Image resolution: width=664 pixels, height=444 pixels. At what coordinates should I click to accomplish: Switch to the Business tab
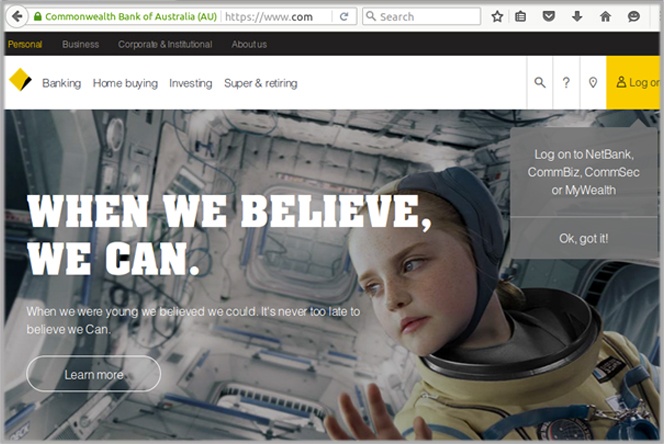(80, 44)
